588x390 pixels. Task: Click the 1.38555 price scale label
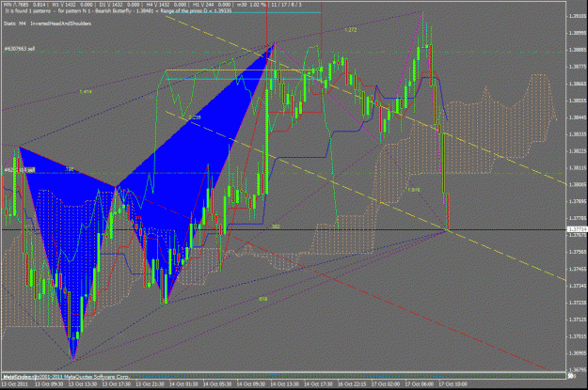(x=578, y=101)
